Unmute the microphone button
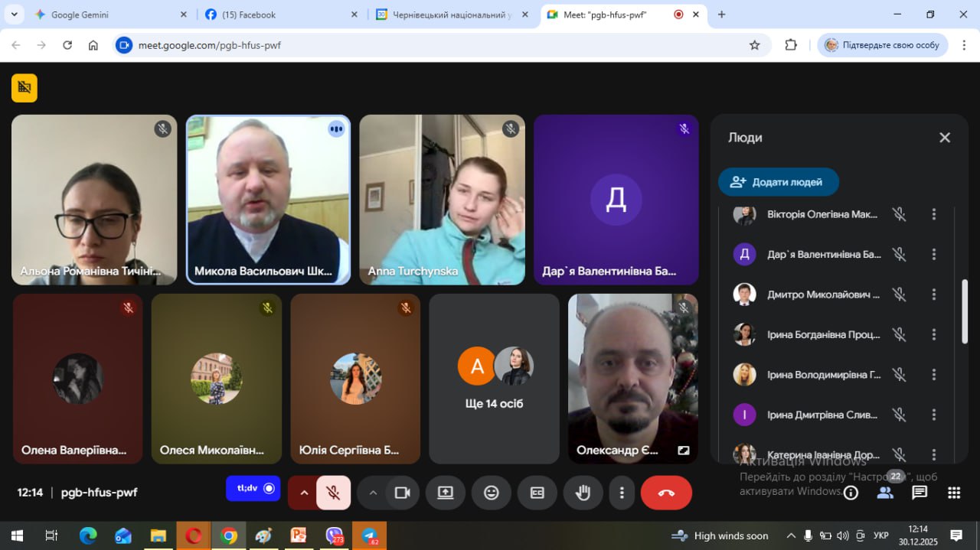 pyautogui.click(x=333, y=493)
